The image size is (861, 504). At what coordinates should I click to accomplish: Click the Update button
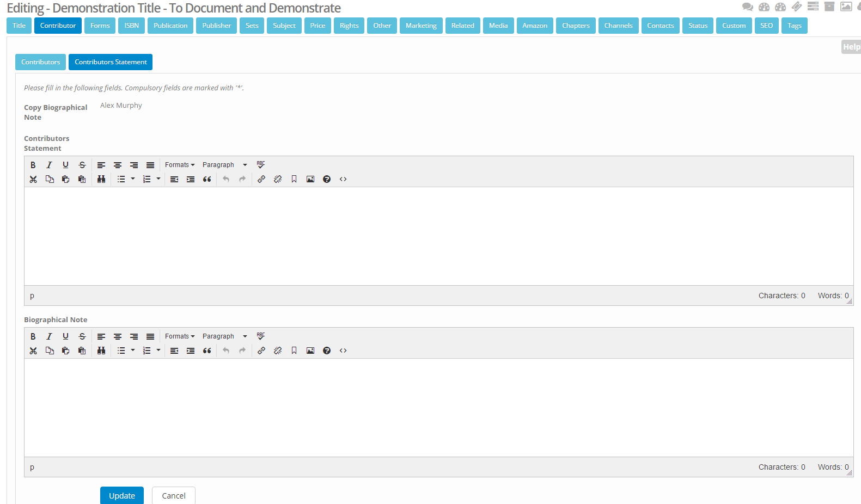121,495
